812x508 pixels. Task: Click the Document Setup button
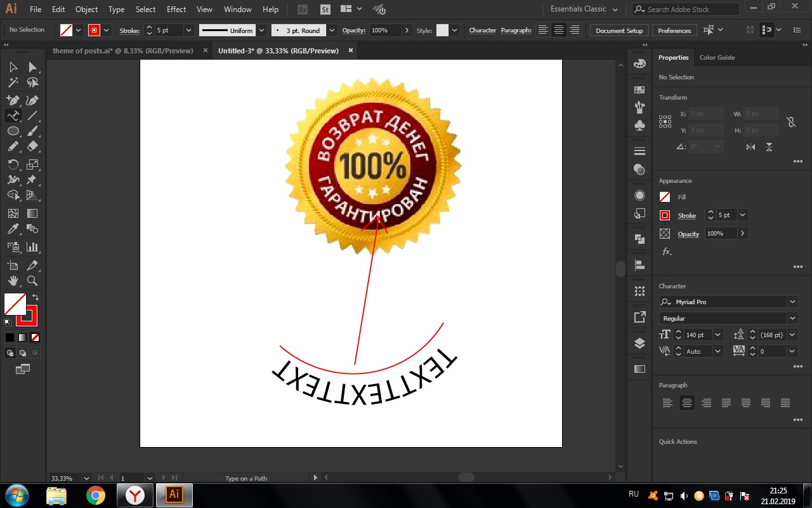point(619,30)
